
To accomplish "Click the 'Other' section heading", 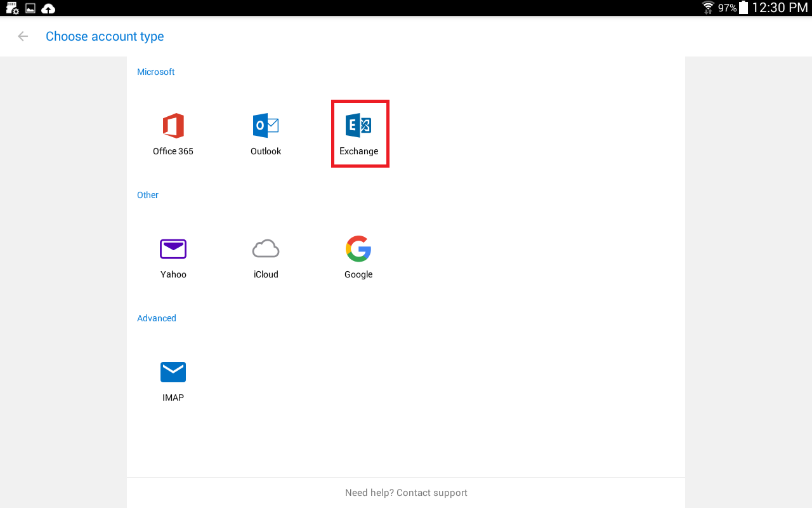I will click(x=148, y=195).
